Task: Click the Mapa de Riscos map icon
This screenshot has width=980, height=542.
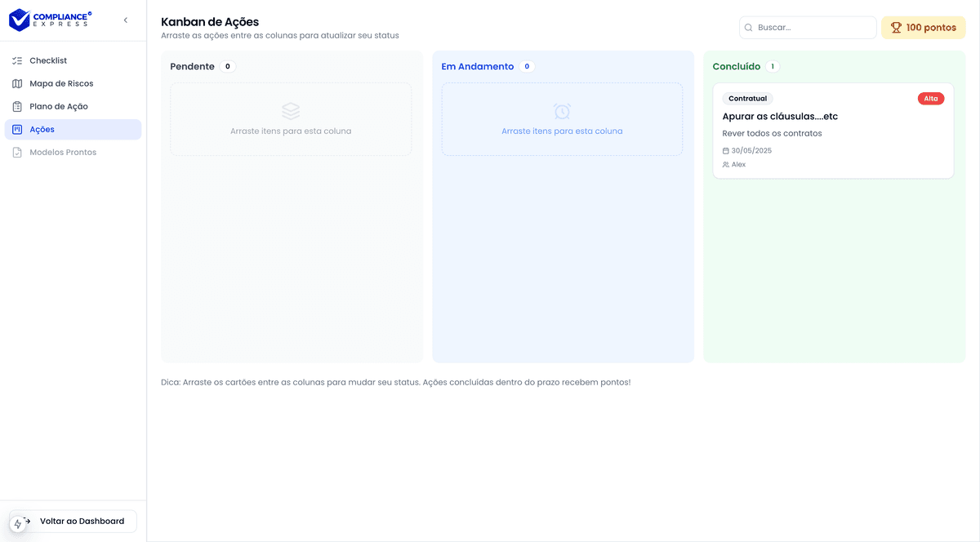Action: coord(17,83)
